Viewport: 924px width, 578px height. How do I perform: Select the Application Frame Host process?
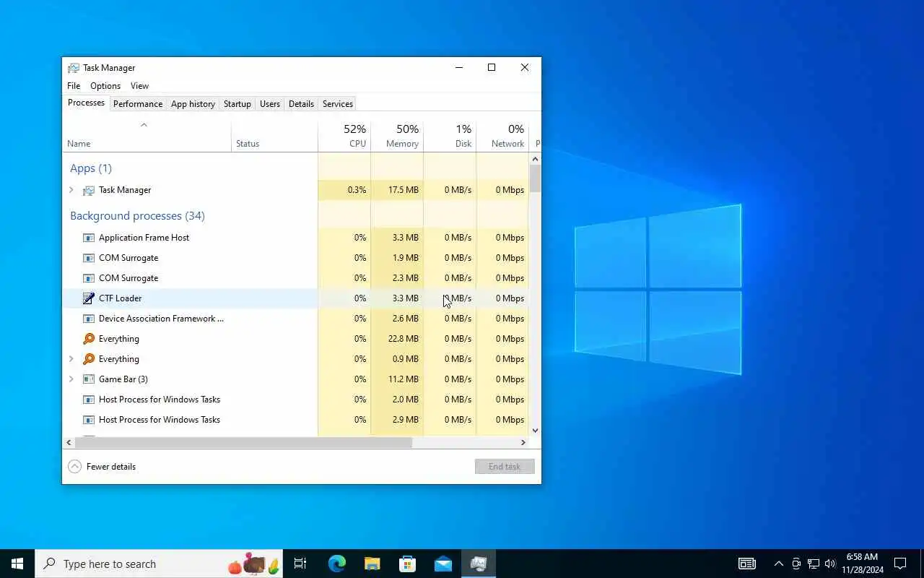coord(296,238)
